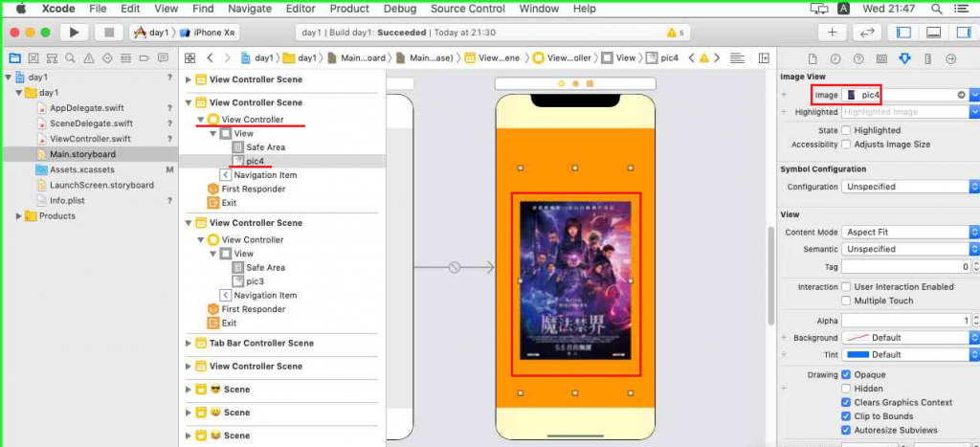Open the Tint color Default dropdown
This screenshot has width=980, height=447.
pos(910,354)
